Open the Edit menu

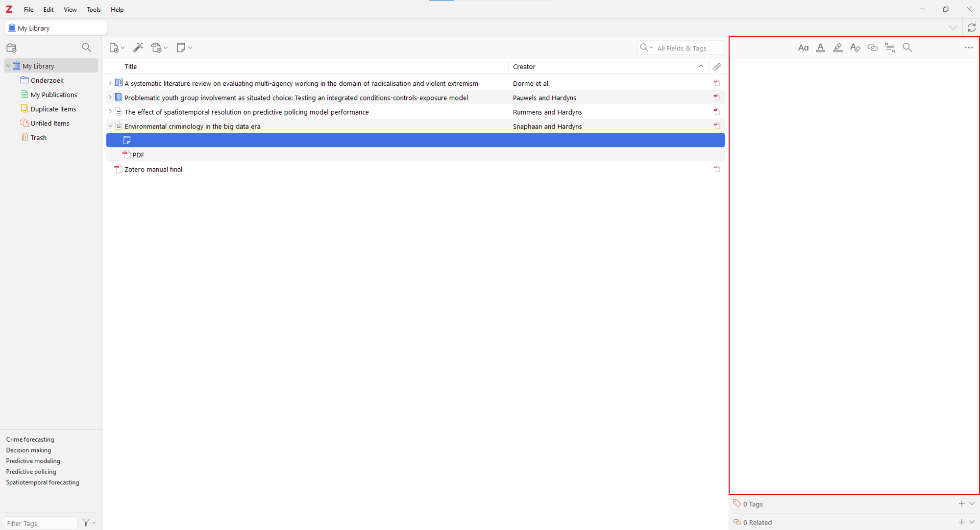49,9
